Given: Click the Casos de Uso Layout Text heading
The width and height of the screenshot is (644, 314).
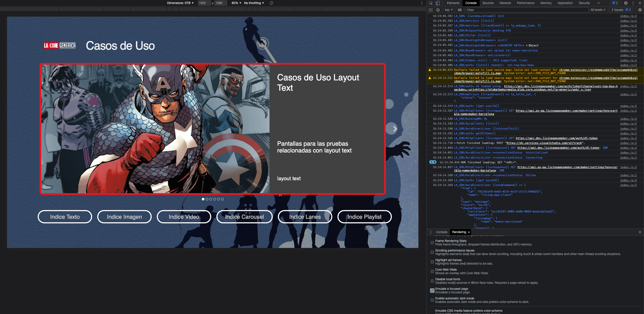Looking at the screenshot, I should pyautogui.click(x=318, y=83).
